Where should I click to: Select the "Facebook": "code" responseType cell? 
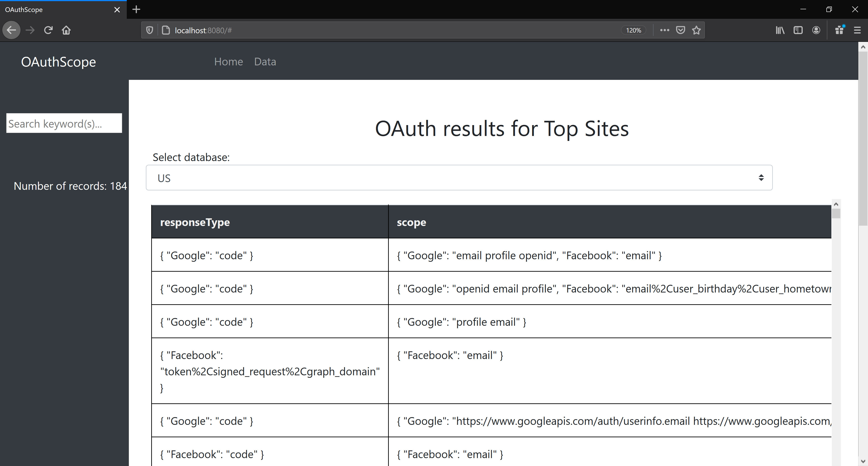click(x=270, y=452)
